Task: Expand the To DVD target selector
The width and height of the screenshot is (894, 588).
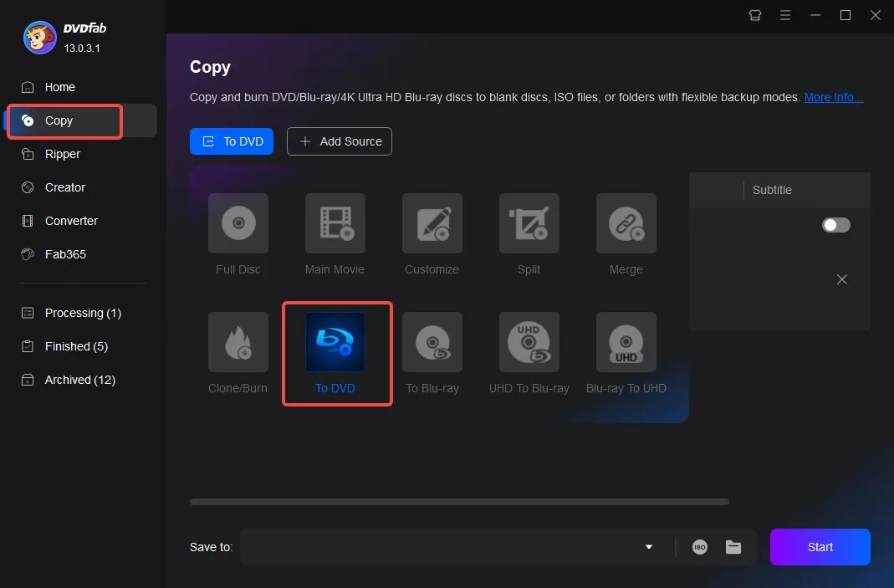Action: (232, 141)
